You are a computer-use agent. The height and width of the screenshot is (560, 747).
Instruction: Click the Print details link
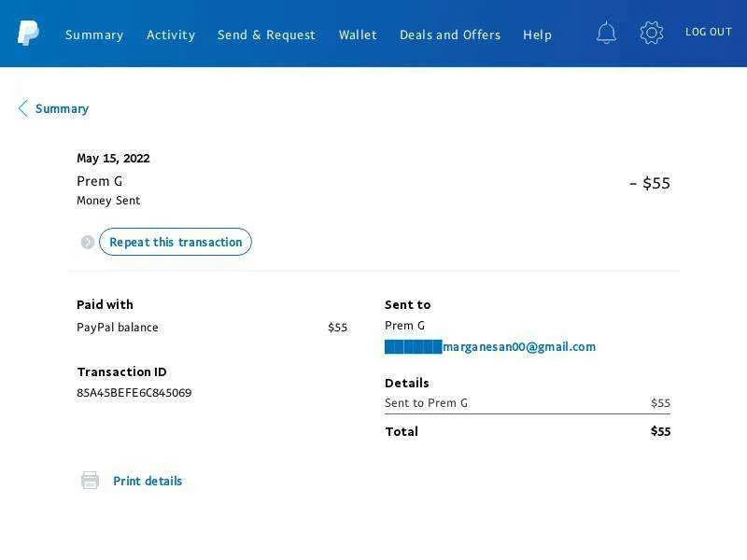point(148,481)
